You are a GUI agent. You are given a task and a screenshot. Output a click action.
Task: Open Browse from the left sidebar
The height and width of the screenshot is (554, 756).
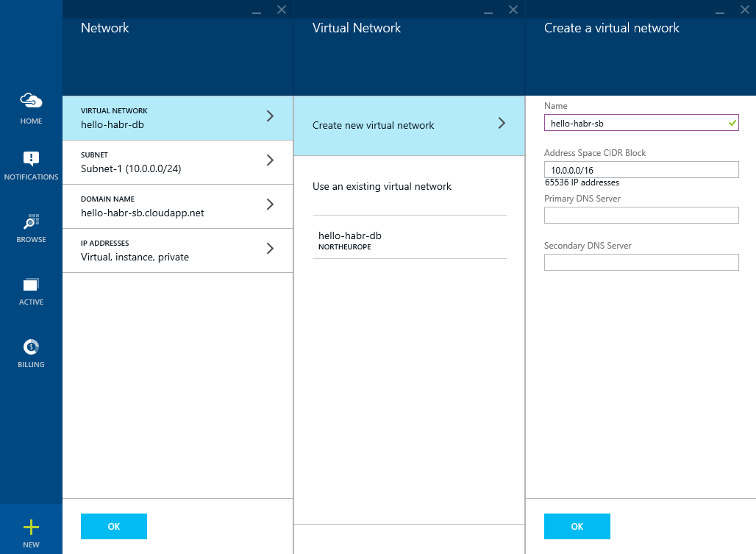pyautogui.click(x=30, y=226)
